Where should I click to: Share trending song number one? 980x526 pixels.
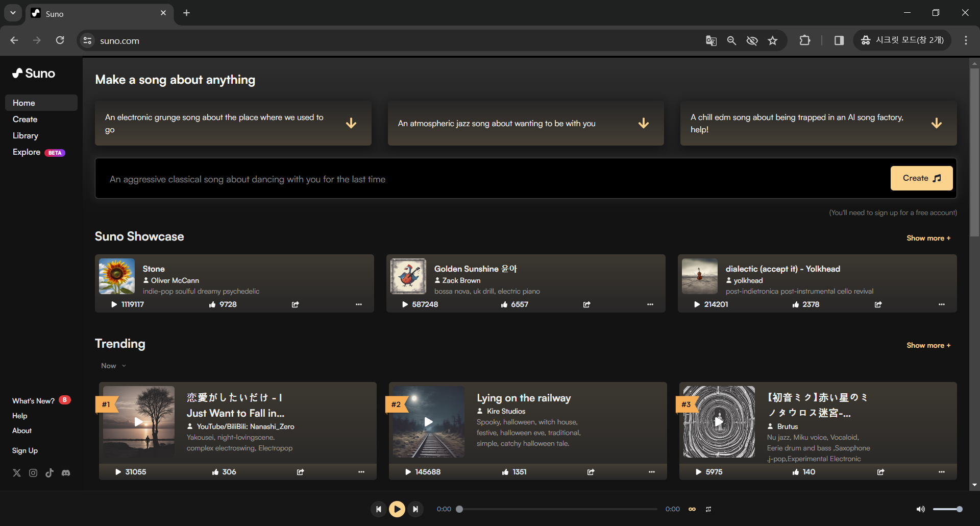coord(301,472)
